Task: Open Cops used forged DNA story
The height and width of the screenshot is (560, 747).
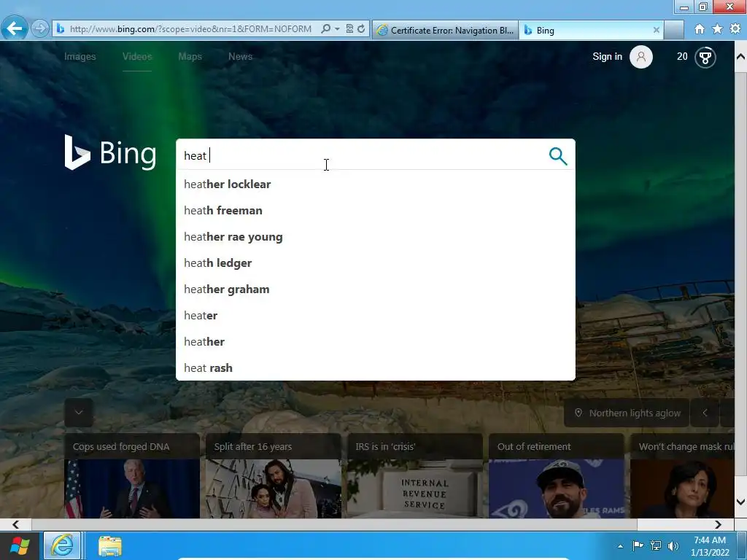Action: click(121, 447)
